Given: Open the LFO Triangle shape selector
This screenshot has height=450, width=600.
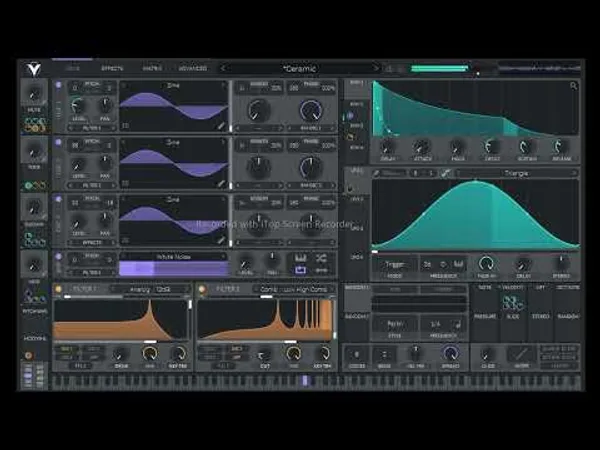Looking at the screenshot, I should coord(516,173).
